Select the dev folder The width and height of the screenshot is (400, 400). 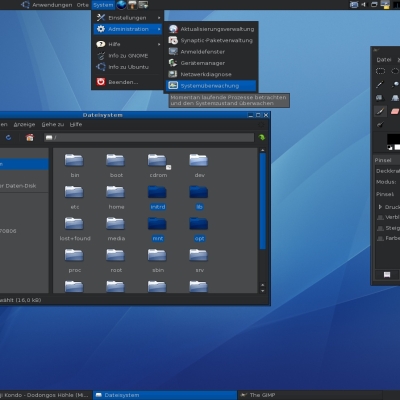click(x=199, y=165)
